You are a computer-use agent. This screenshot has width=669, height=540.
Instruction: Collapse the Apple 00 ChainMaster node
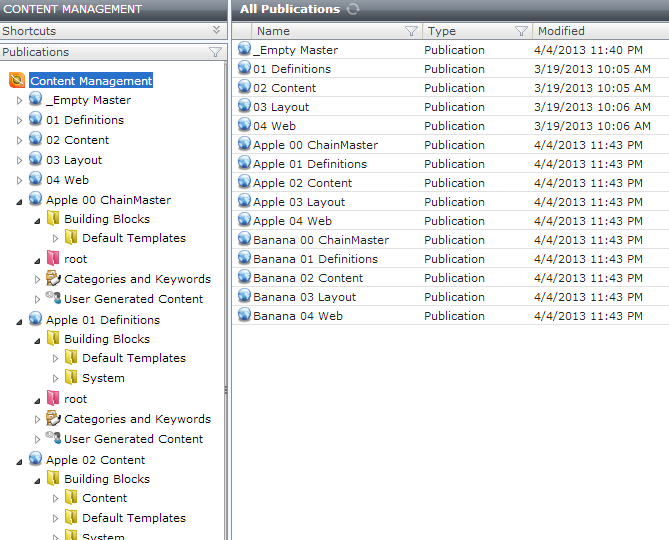pos(19,201)
